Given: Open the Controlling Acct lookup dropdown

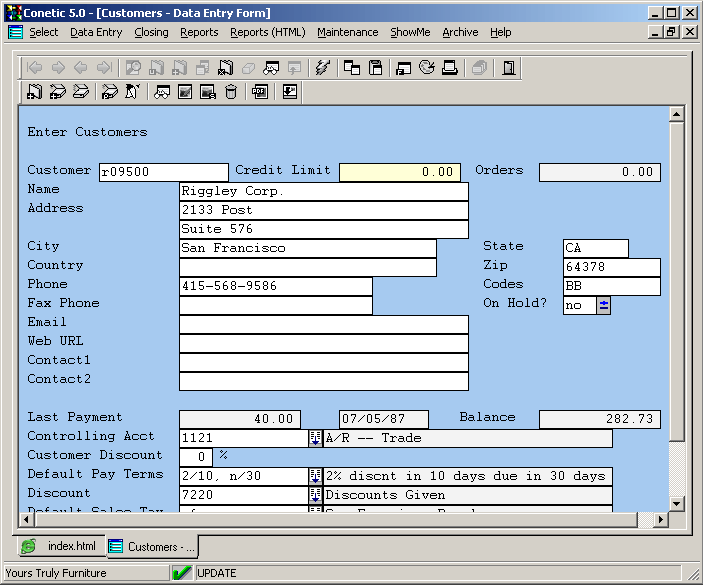Looking at the screenshot, I should (315, 438).
